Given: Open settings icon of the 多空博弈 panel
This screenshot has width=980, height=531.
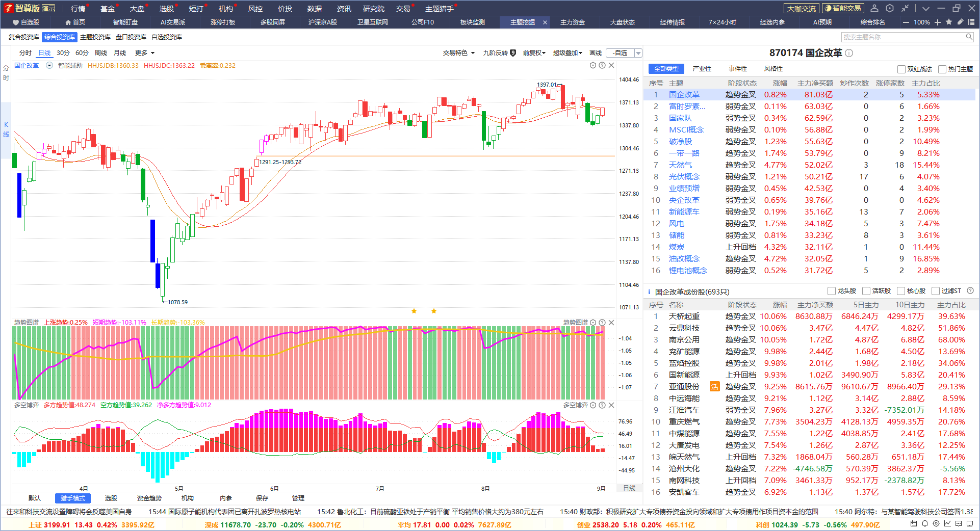Looking at the screenshot, I should (593, 405).
